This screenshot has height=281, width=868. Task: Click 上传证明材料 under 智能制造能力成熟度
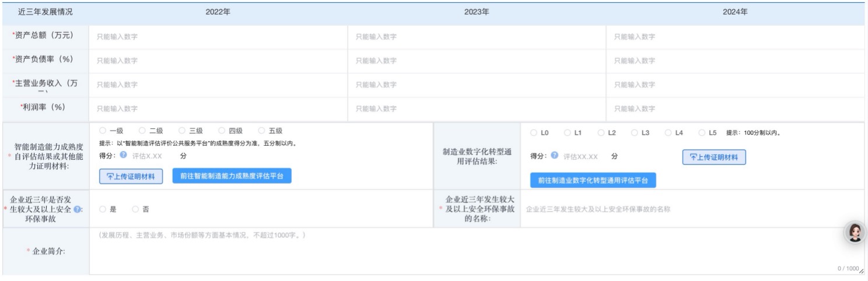tap(131, 177)
